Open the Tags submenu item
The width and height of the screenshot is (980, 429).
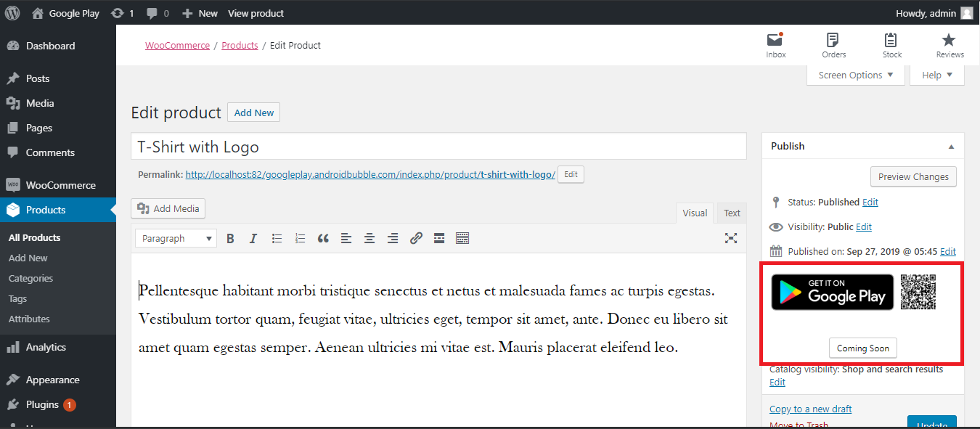(18, 298)
